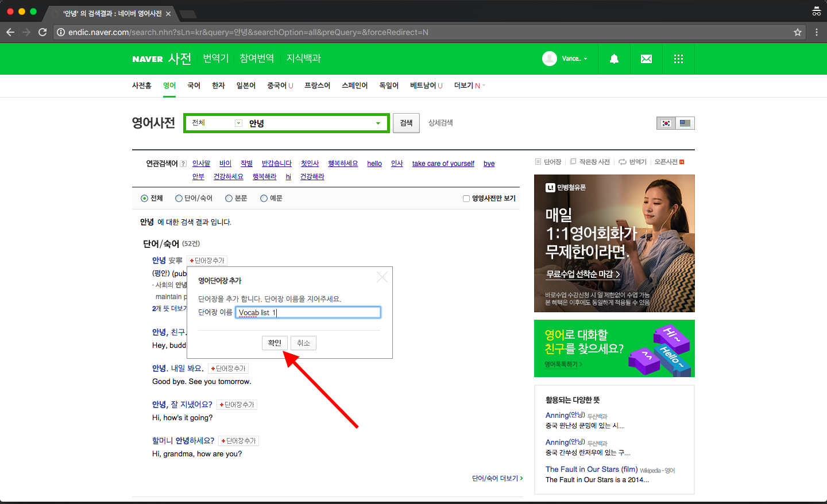Open the 작은창 사전 option
827x504 pixels.
click(x=590, y=162)
